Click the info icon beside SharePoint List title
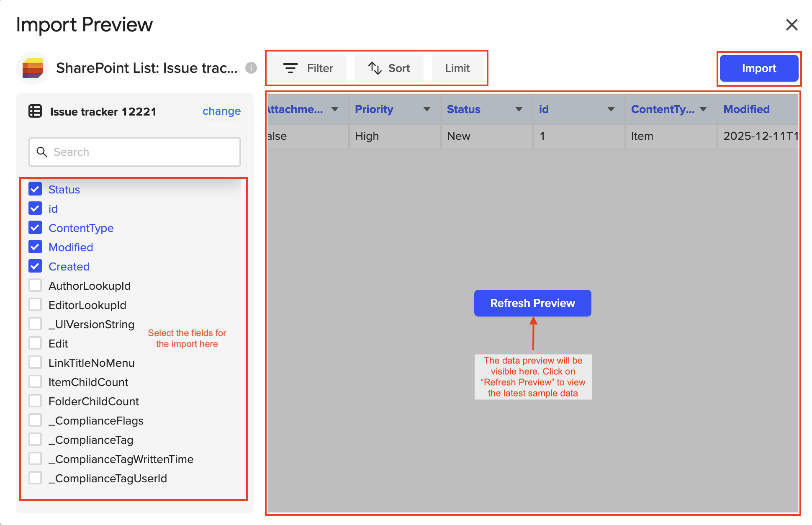The height and width of the screenshot is (525, 812). coord(251,68)
